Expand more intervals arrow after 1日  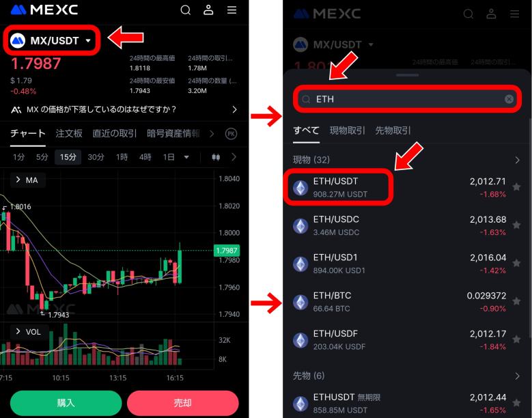coord(186,157)
